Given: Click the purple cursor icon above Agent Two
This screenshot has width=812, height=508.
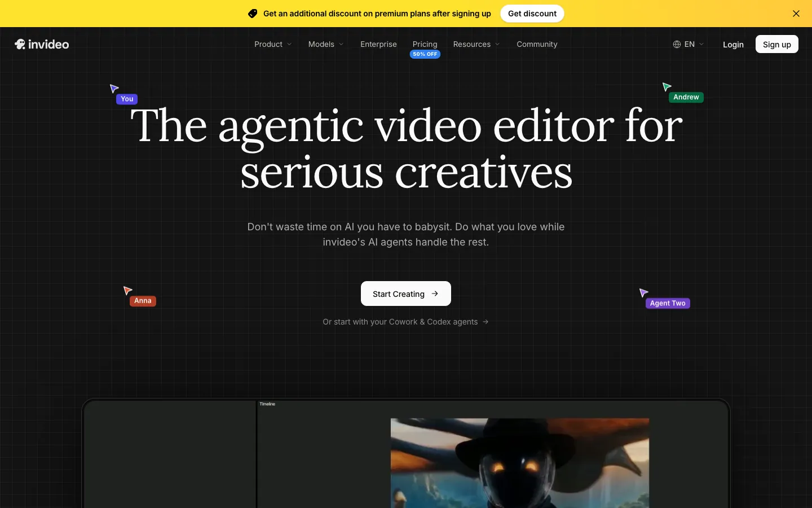Looking at the screenshot, I should (x=643, y=292).
